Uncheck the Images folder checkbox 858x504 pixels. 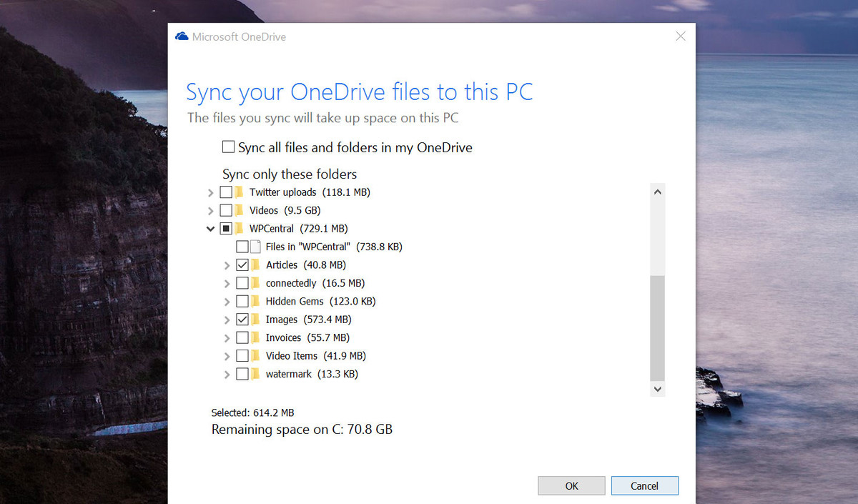tap(242, 319)
